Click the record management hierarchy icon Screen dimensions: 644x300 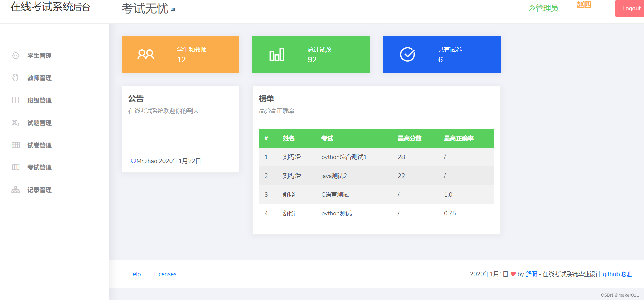[16, 190]
